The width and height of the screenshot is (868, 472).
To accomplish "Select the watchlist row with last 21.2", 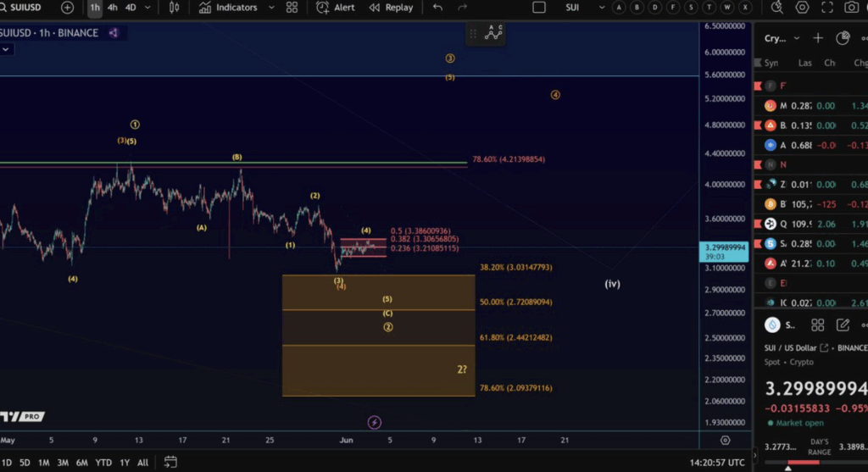I will [810, 264].
